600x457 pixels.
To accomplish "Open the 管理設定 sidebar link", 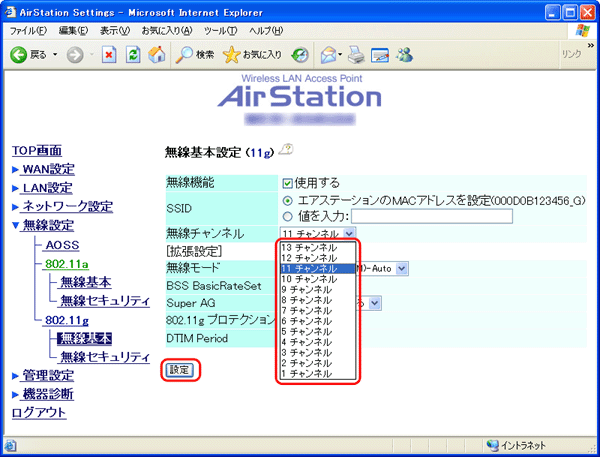I will pos(48,375).
